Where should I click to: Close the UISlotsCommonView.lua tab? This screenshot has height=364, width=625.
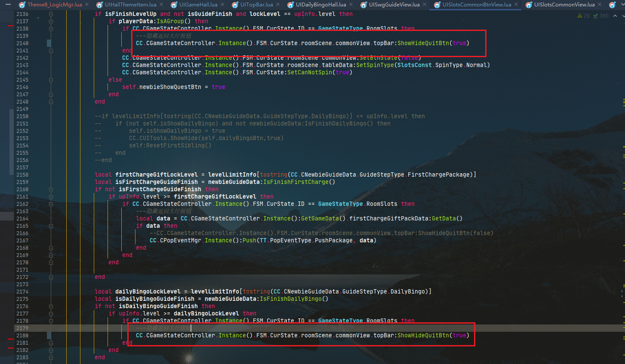600,5
